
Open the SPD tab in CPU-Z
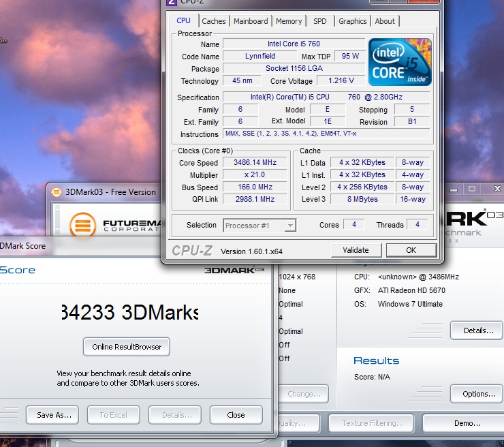coord(320,21)
